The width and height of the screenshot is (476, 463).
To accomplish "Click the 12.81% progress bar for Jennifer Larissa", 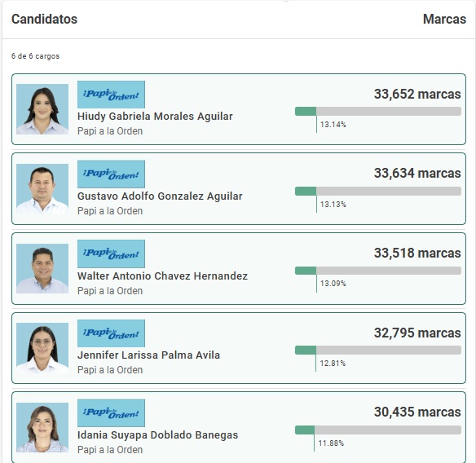I will 378,350.
